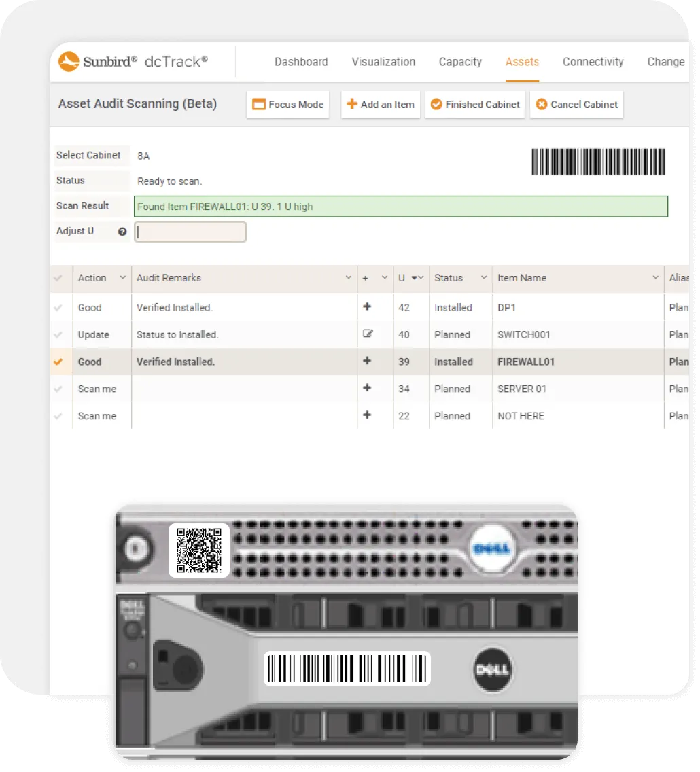
Task: Click the cabinet barcode image
Action: click(x=598, y=162)
